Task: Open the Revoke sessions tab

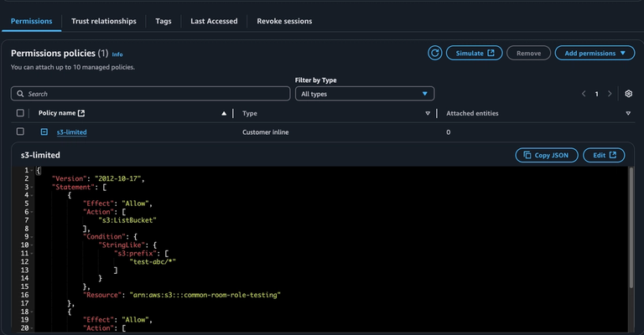Action: point(284,21)
